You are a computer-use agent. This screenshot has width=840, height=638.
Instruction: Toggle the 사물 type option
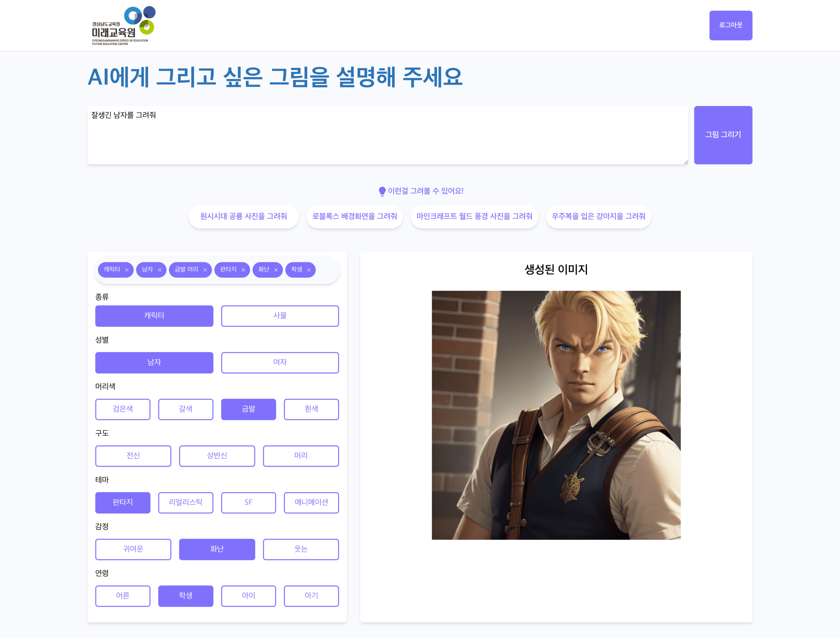(280, 316)
